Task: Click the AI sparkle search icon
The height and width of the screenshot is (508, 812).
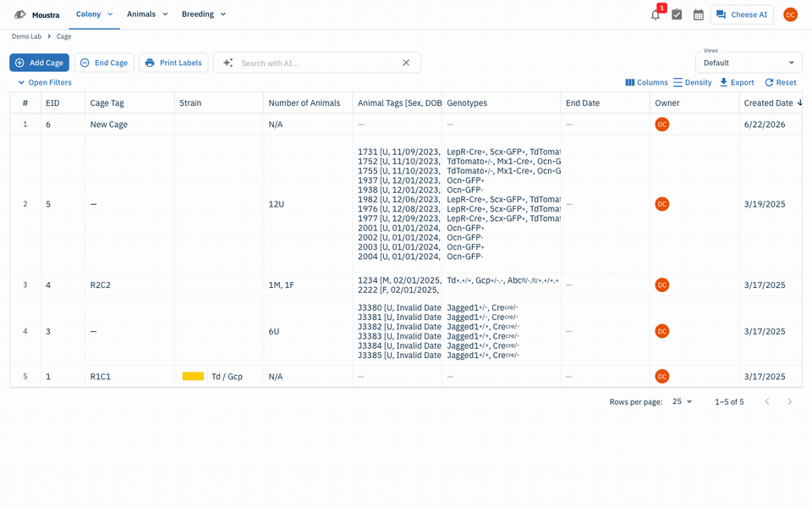Action: (x=228, y=63)
